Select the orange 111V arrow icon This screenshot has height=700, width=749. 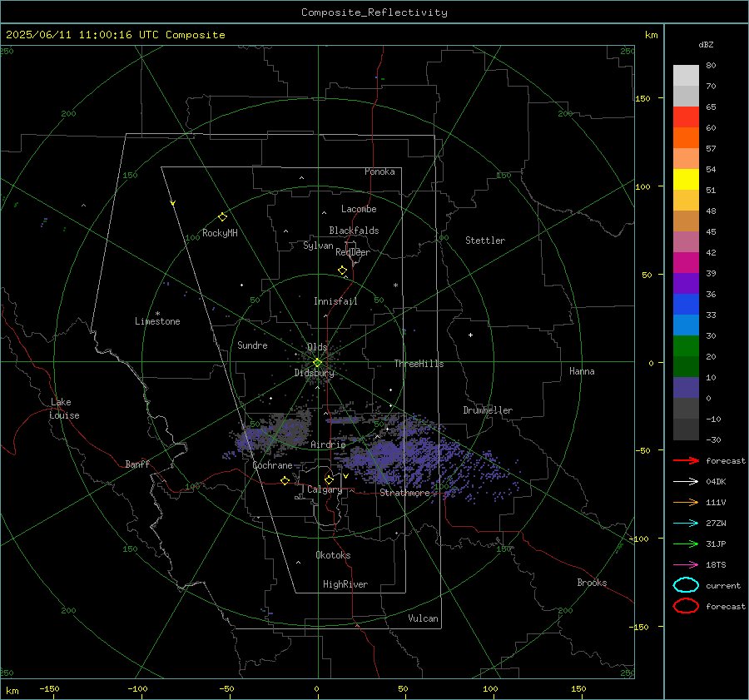[x=686, y=502]
